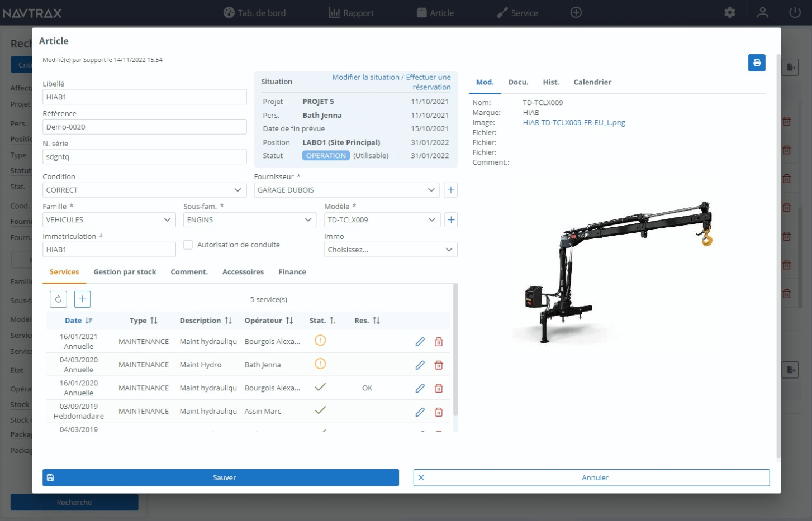Image resolution: width=812 pixels, height=521 pixels.
Task: Add a new Modèle with plus icon
Action: click(451, 219)
